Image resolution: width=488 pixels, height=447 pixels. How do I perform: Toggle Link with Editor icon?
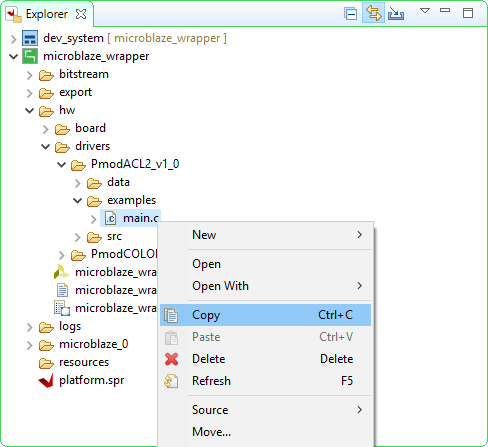(373, 13)
